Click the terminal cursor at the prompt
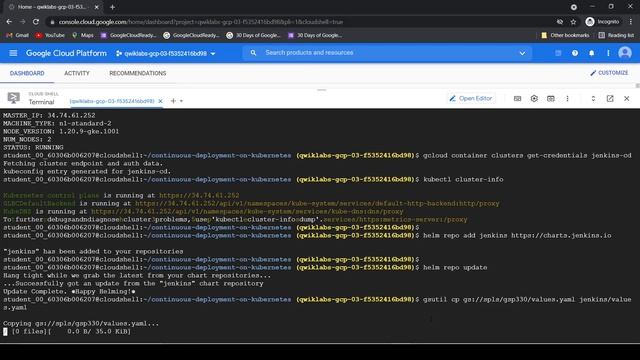This screenshot has width=640, height=360. (x=5, y=332)
